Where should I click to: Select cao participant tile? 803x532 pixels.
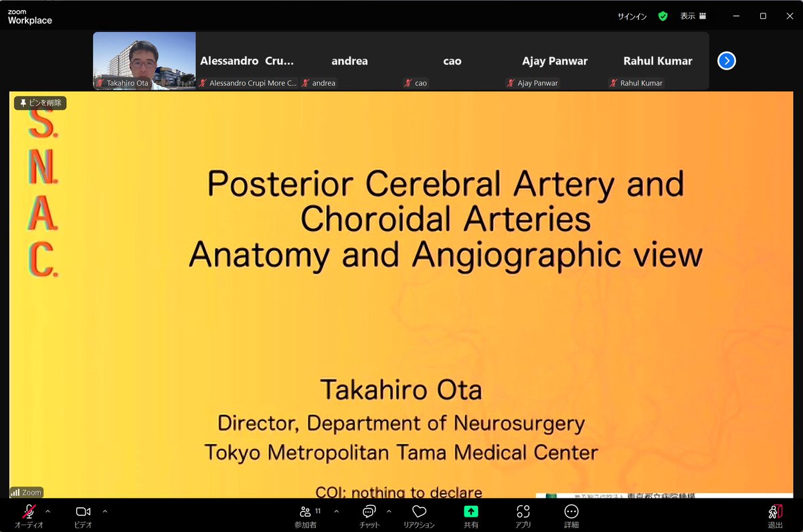(452, 61)
